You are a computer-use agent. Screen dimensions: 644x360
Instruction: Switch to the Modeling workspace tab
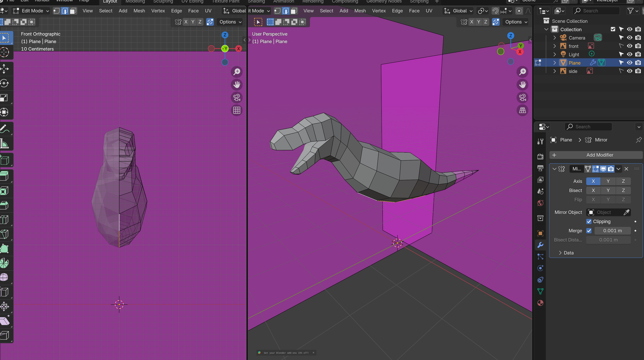(x=135, y=2)
